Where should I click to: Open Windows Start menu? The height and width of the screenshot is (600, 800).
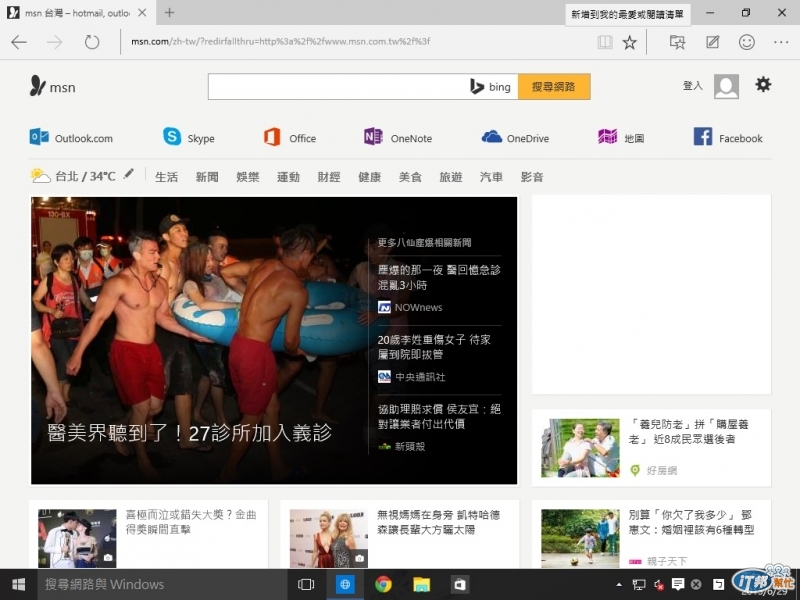(x=18, y=584)
